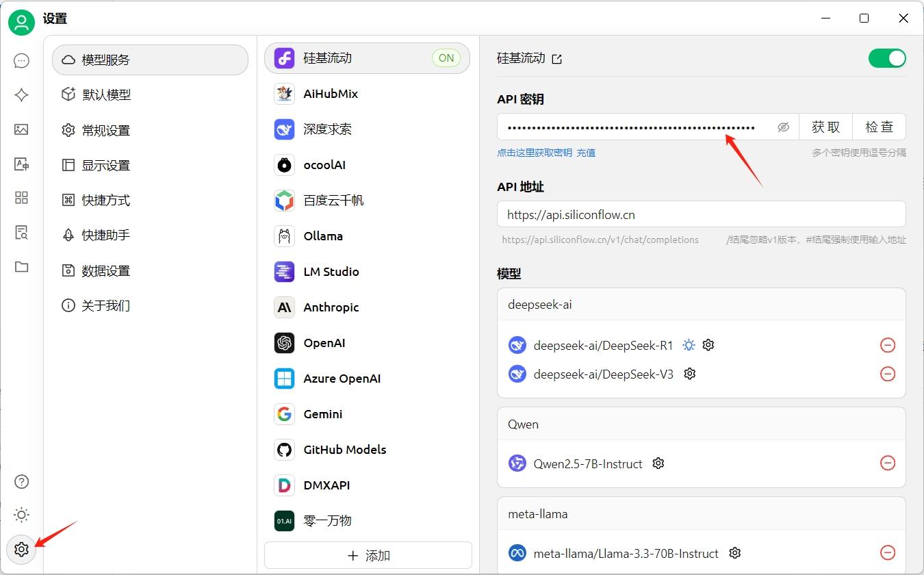This screenshot has height=575, width=924.
Task: Open 硅基流动 external website link icon
Action: tap(556, 59)
